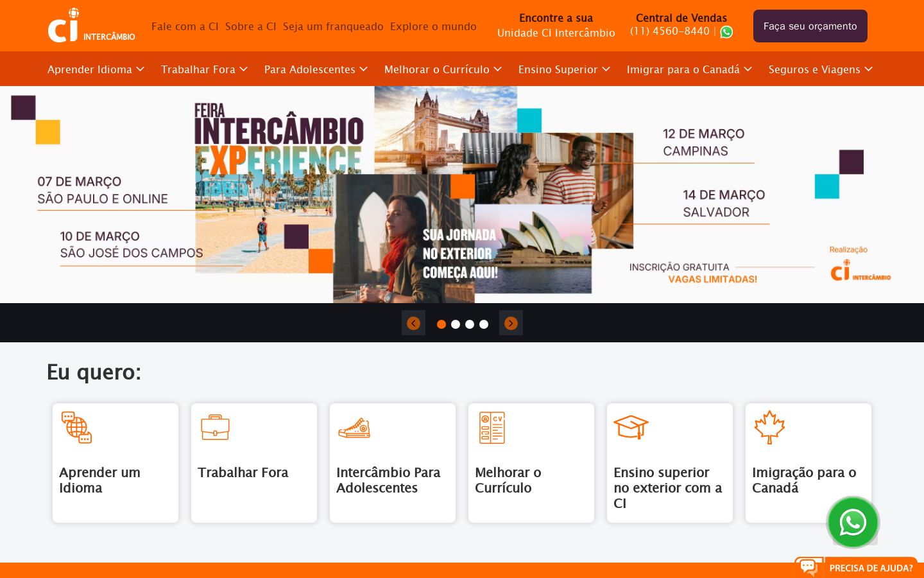924x578 pixels.
Task: Expand the Ensino Superior menu chevron
Action: (x=606, y=69)
